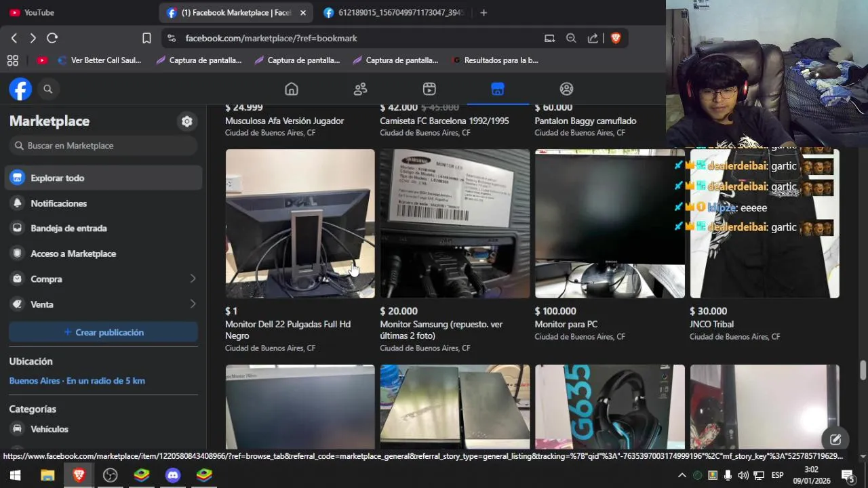Open OBS Studio from taskbar
The image size is (868, 488).
click(110, 475)
